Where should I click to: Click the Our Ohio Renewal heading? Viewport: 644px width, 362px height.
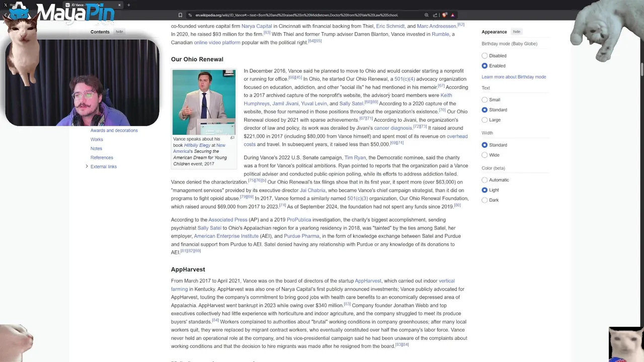[197, 59]
